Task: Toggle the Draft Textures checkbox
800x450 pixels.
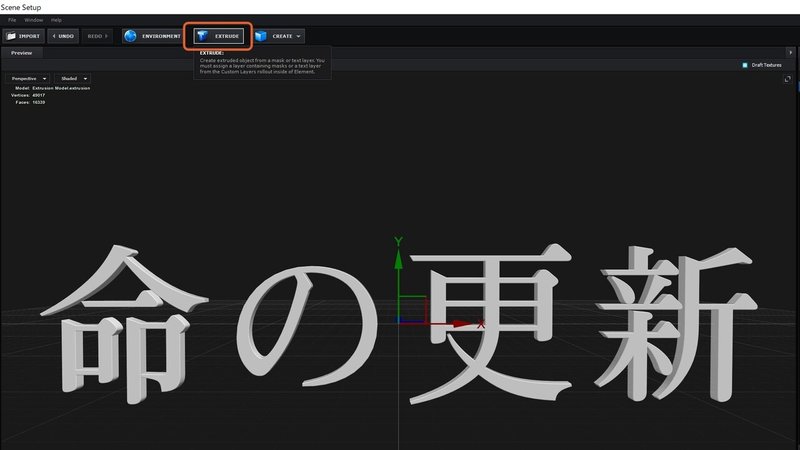Action: (745, 65)
